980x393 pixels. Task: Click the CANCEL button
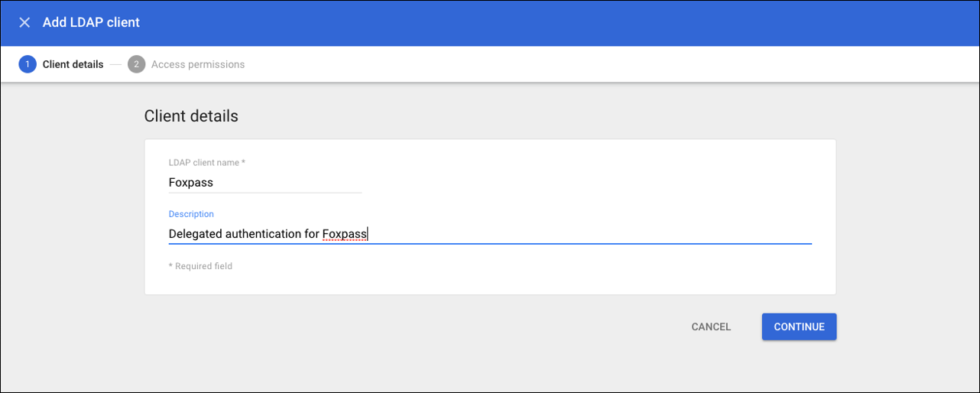click(x=711, y=326)
